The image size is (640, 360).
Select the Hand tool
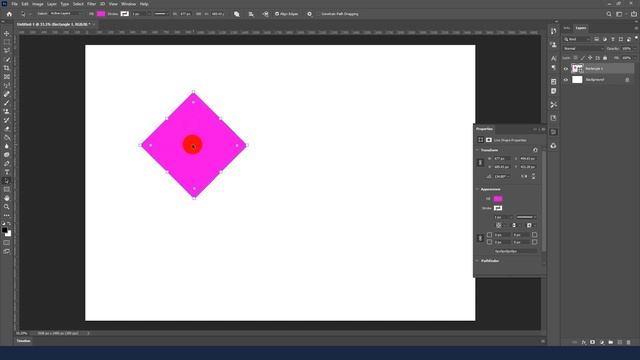tap(7, 198)
